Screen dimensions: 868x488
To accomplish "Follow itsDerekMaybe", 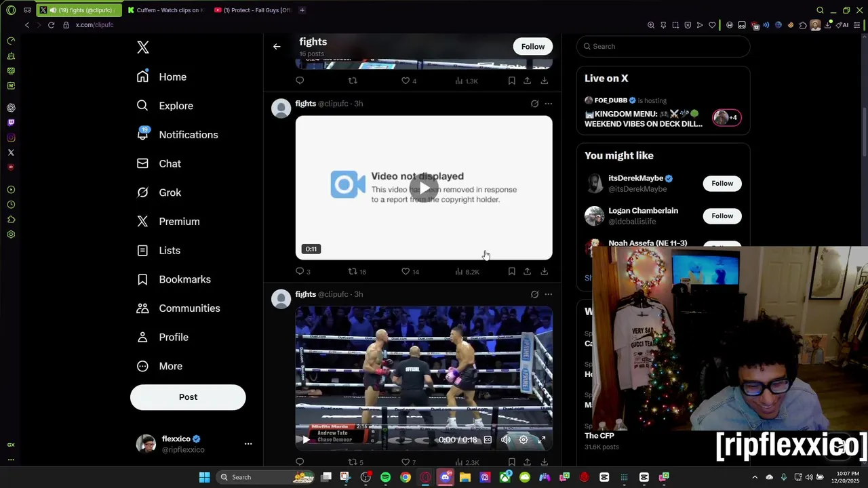I will coord(722,184).
